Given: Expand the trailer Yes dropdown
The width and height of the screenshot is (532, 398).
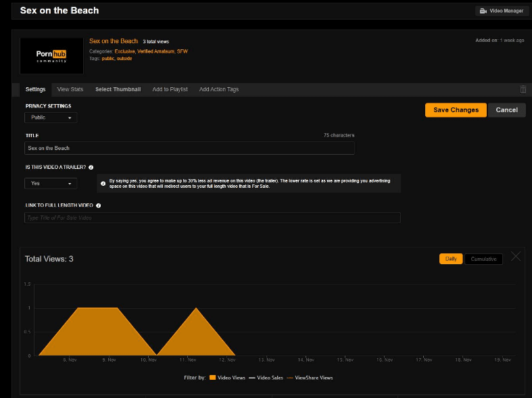Looking at the screenshot, I should [51, 183].
